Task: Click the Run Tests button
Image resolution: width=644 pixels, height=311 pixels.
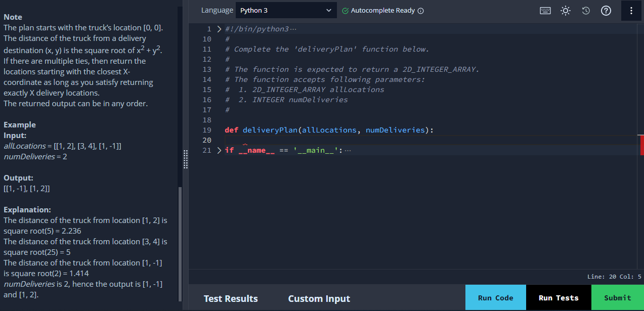Action: 559,298
